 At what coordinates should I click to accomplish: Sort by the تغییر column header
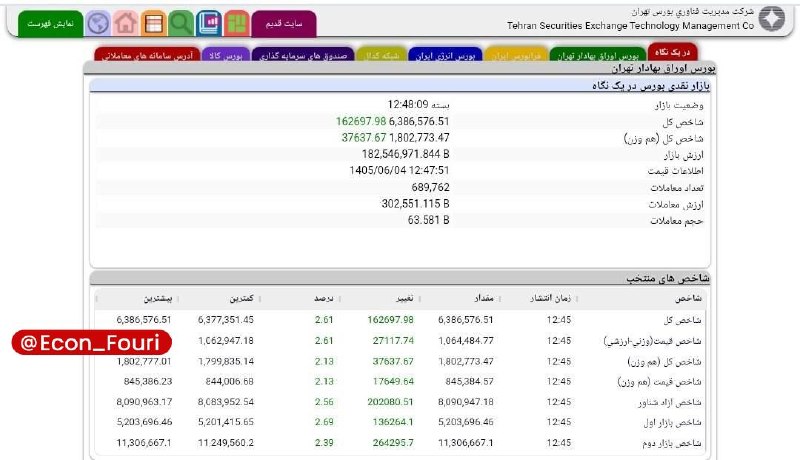(405, 298)
